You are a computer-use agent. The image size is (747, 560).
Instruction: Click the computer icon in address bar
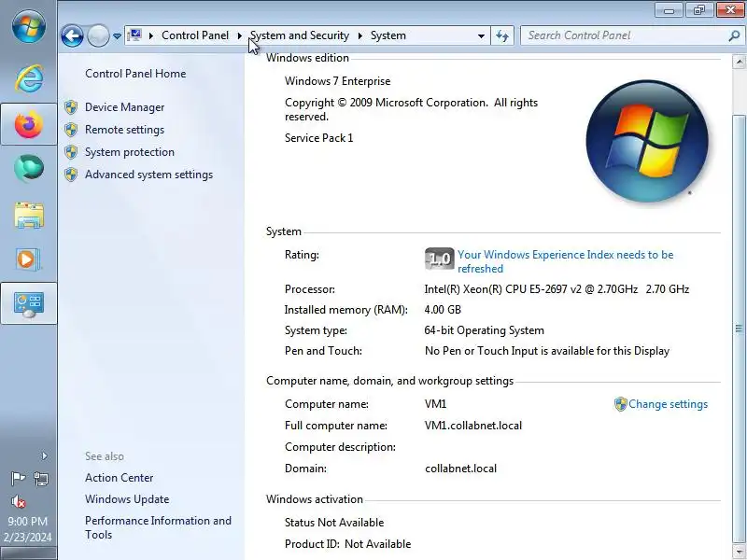point(135,35)
